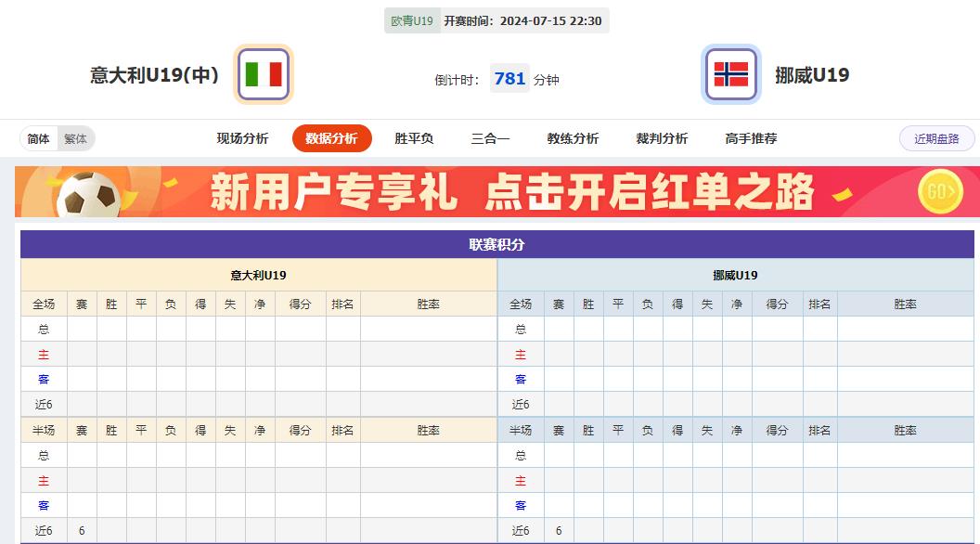Image resolution: width=980 pixels, height=544 pixels.
Task: Select the 三合一 tab
Action: click(489, 137)
